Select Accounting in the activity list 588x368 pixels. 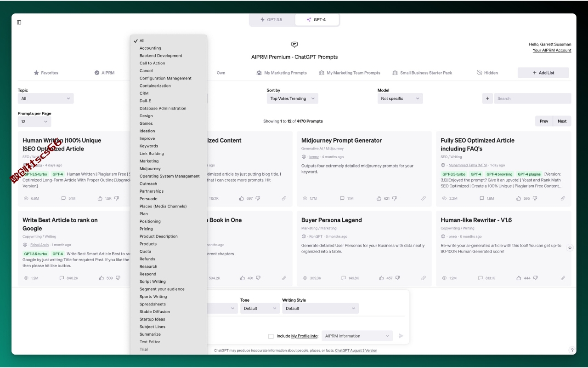pos(169,48)
